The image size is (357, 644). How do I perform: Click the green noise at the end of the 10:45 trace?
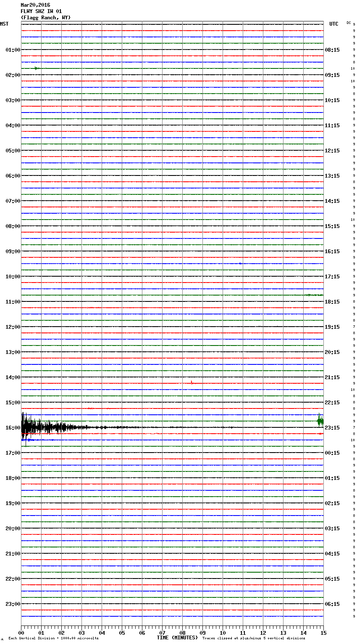coord(314,295)
